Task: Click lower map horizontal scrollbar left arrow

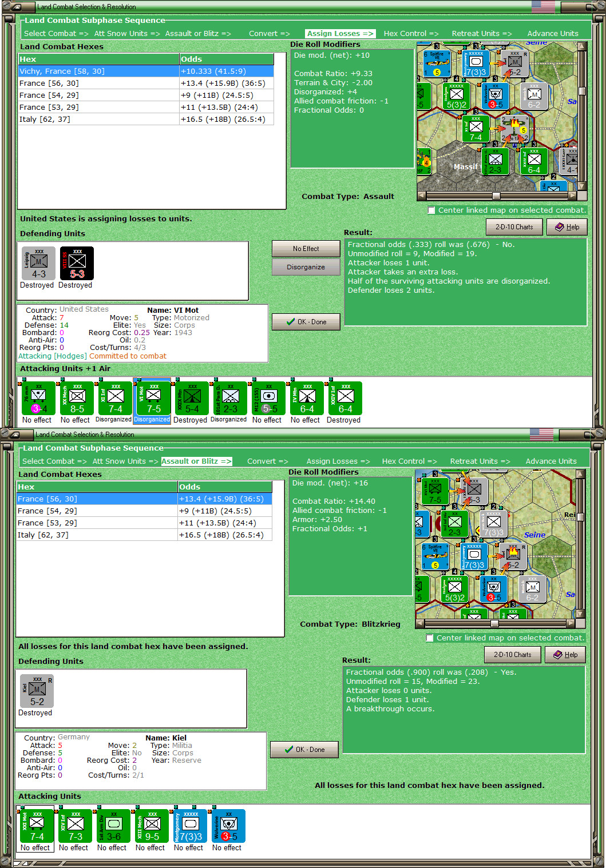Action: pos(421,623)
